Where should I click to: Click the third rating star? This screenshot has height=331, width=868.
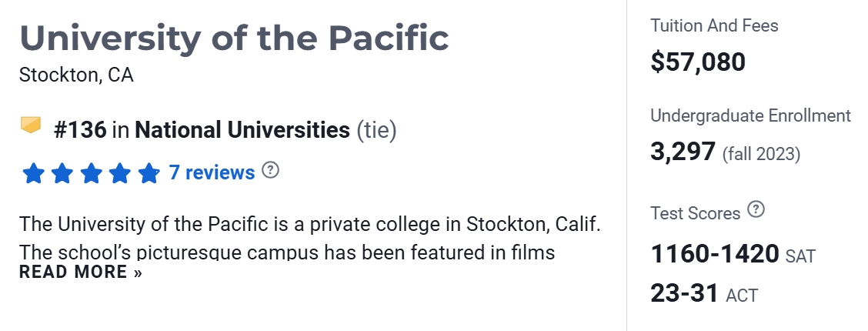click(x=91, y=173)
